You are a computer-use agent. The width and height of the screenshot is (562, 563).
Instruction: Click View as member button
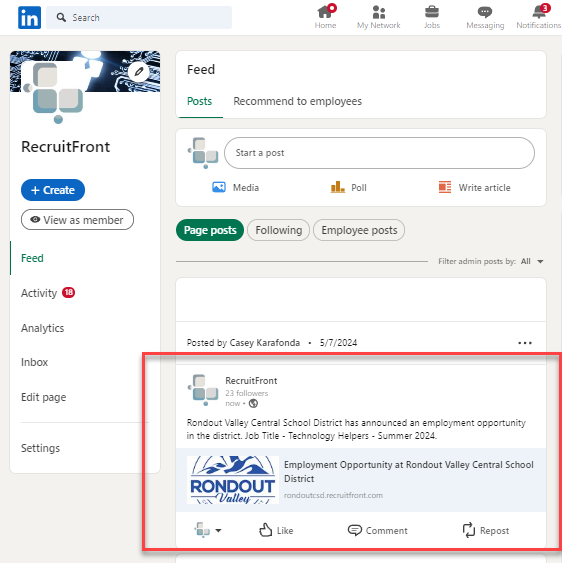[x=77, y=220]
